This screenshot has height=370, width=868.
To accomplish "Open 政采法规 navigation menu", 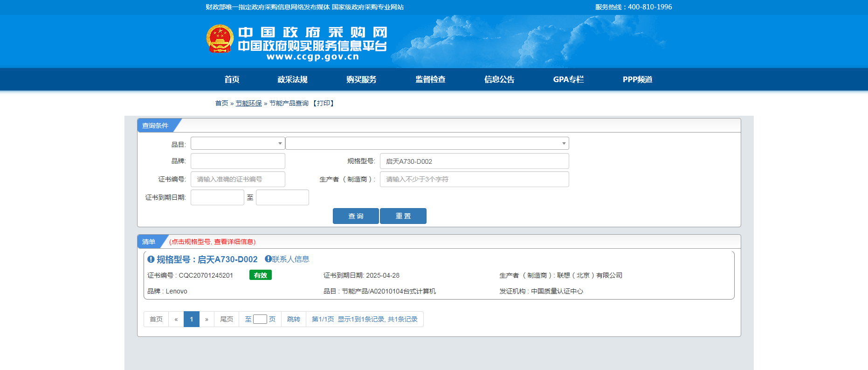I will coord(292,79).
